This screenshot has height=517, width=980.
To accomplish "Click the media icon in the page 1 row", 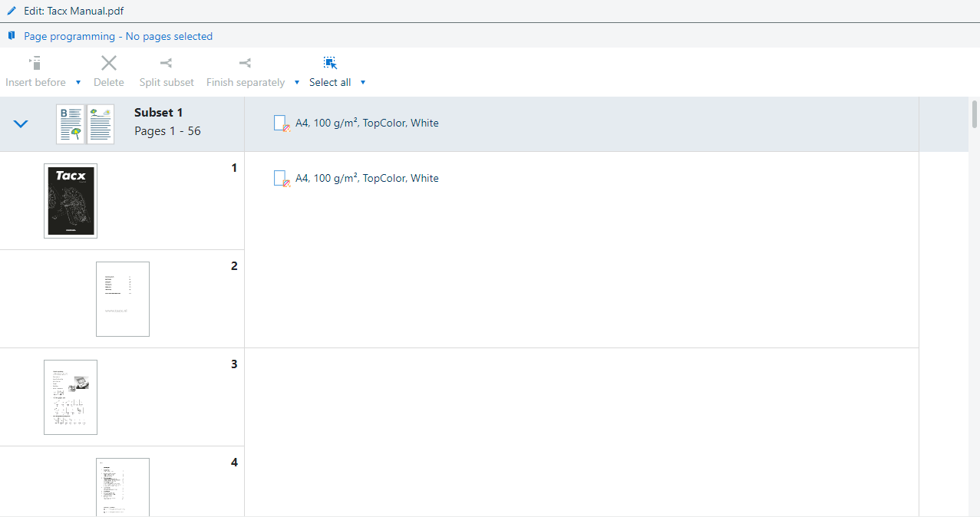I will [x=282, y=179].
